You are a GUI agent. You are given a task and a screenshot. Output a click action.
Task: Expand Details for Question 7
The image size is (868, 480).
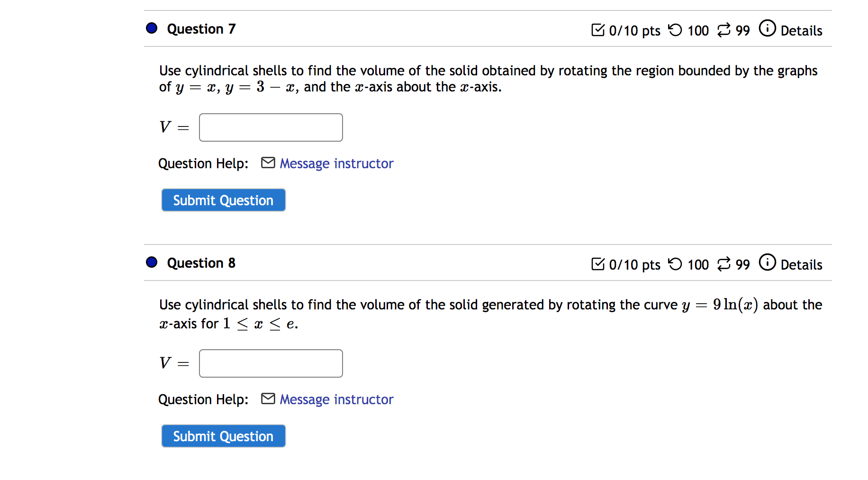pyautogui.click(x=802, y=30)
